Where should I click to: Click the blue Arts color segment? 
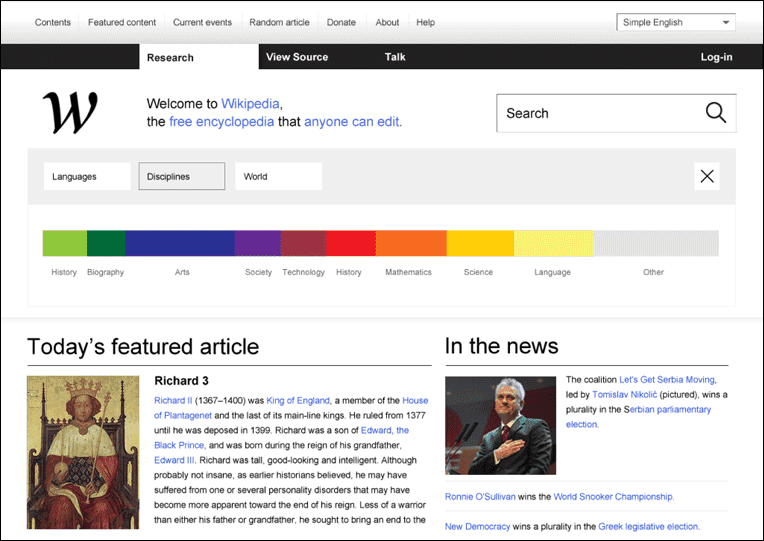pos(180,243)
